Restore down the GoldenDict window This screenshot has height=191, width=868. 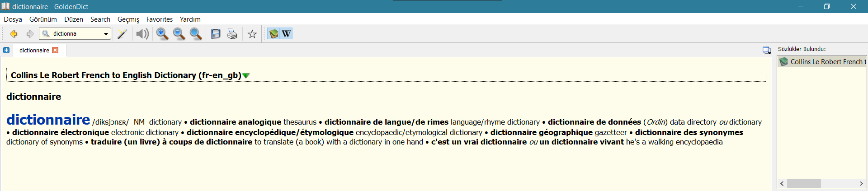pos(827,6)
